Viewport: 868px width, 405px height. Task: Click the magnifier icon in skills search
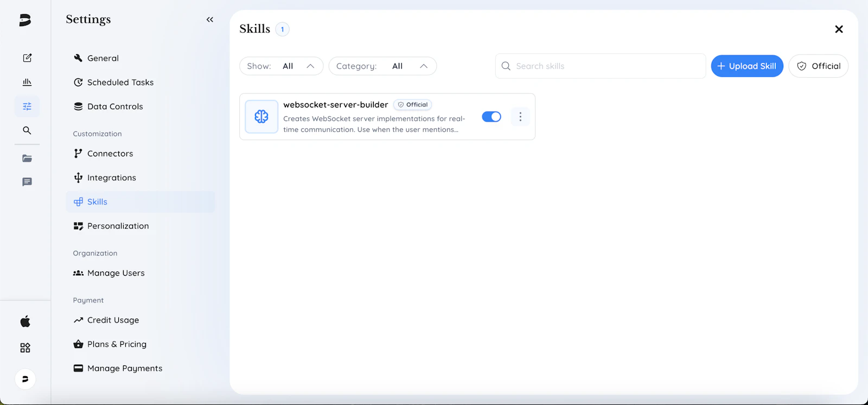click(x=506, y=66)
